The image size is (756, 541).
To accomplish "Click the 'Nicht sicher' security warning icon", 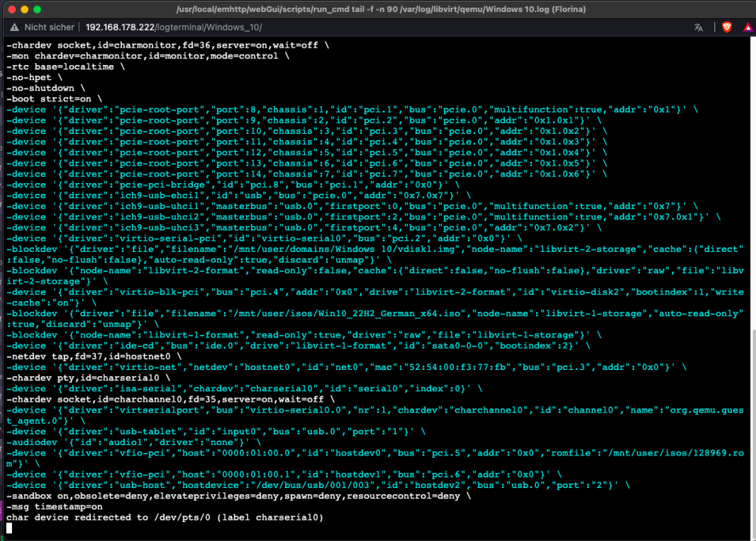I will (x=14, y=27).
